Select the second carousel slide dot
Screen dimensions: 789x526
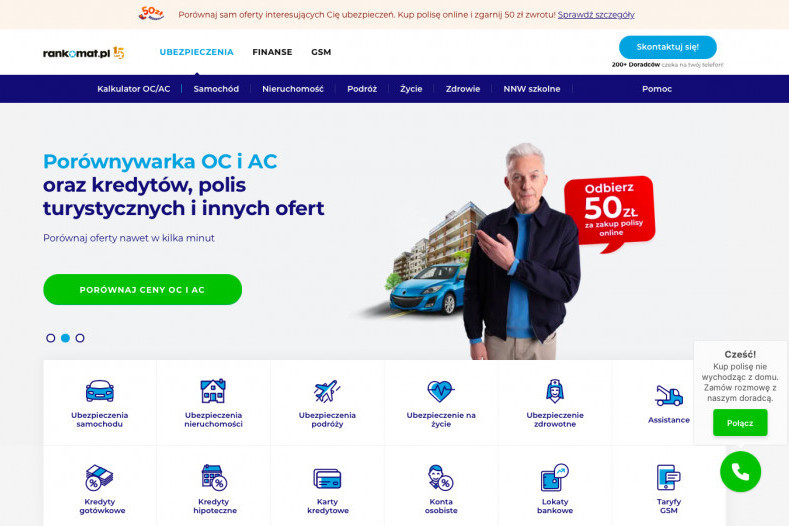[65, 338]
